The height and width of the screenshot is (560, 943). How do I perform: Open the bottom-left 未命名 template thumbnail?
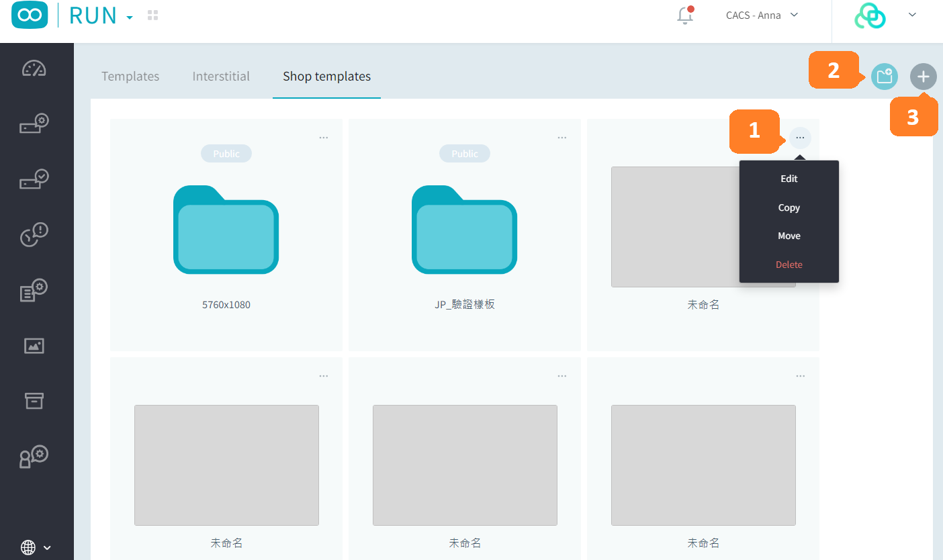pos(226,465)
